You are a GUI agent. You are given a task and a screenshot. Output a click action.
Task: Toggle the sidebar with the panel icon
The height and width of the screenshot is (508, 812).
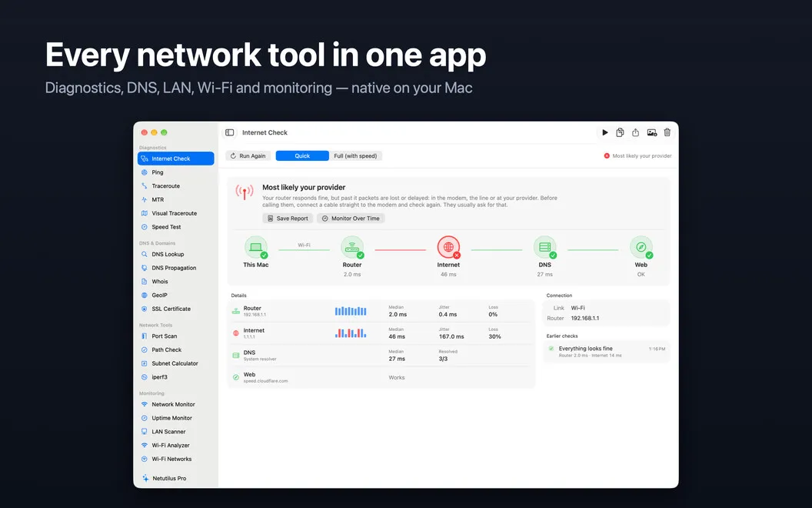[x=229, y=132]
